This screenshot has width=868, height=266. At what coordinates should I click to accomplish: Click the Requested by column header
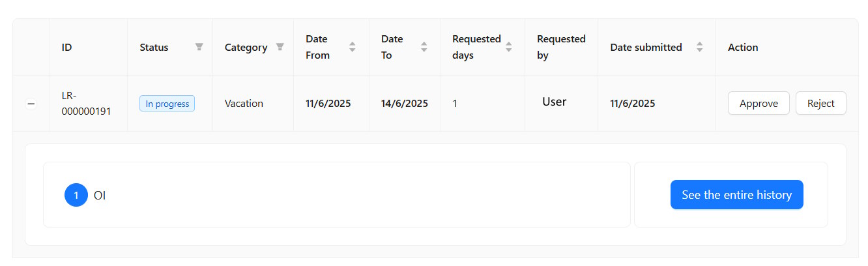pos(560,47)
